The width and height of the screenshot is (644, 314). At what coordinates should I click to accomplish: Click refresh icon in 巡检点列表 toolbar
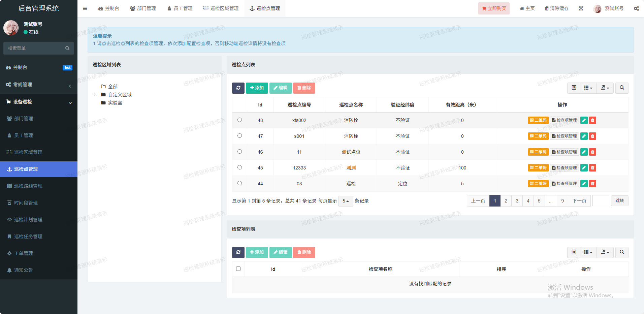pos(238,88)
